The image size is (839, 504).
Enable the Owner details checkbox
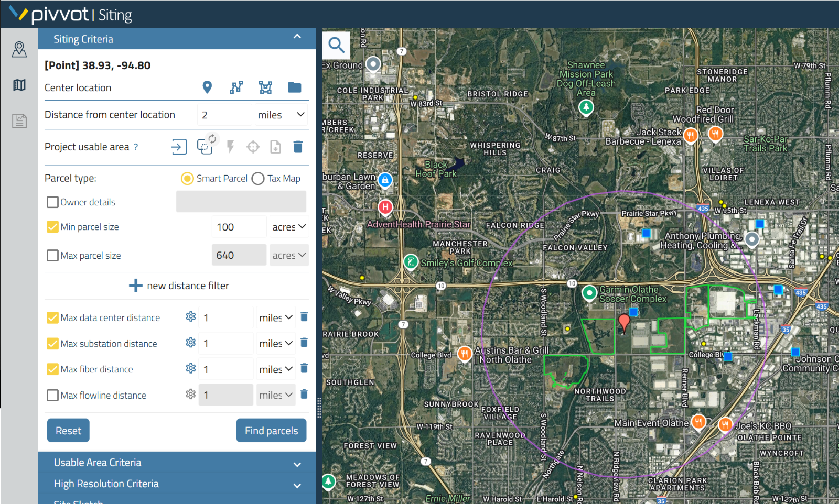pos(52,202)
